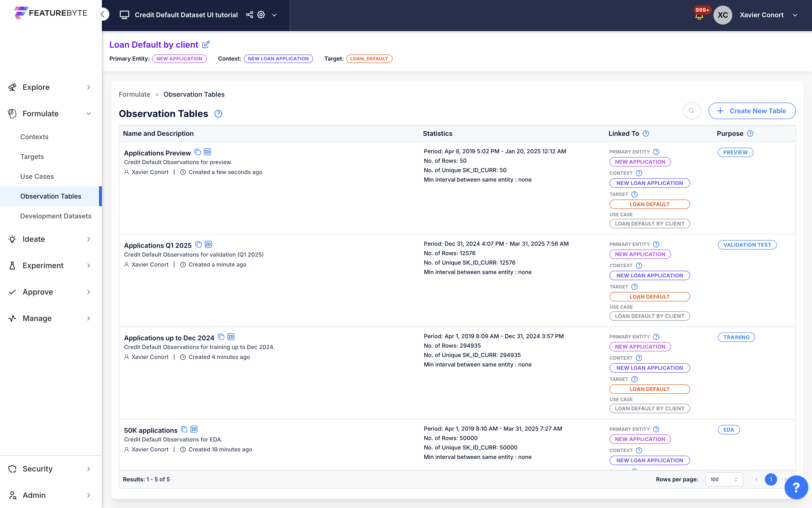Click the Create New Table button
The height and width of the screenshot is (508, 812).
[x=752, y=111]
